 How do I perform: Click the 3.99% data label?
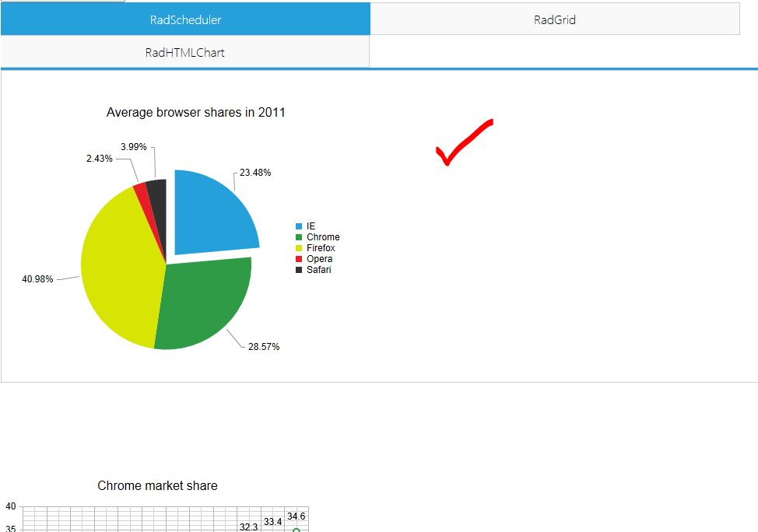click(x=133, y=146)
